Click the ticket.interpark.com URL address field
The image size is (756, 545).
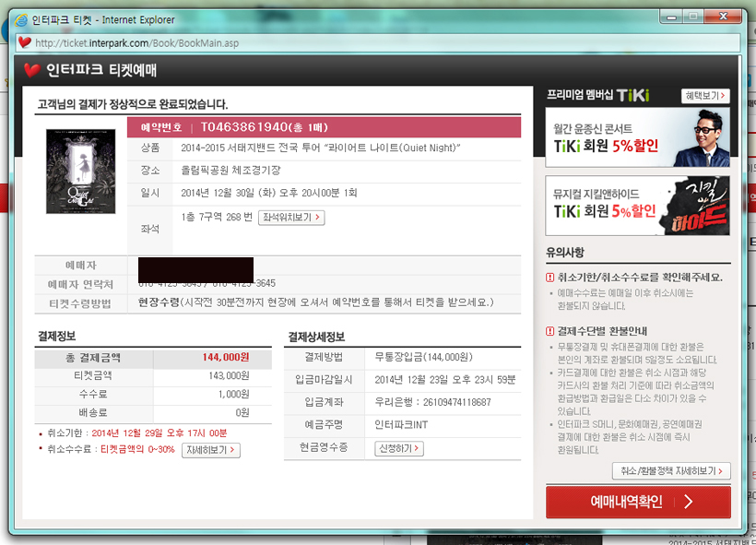tap(369, 41)
